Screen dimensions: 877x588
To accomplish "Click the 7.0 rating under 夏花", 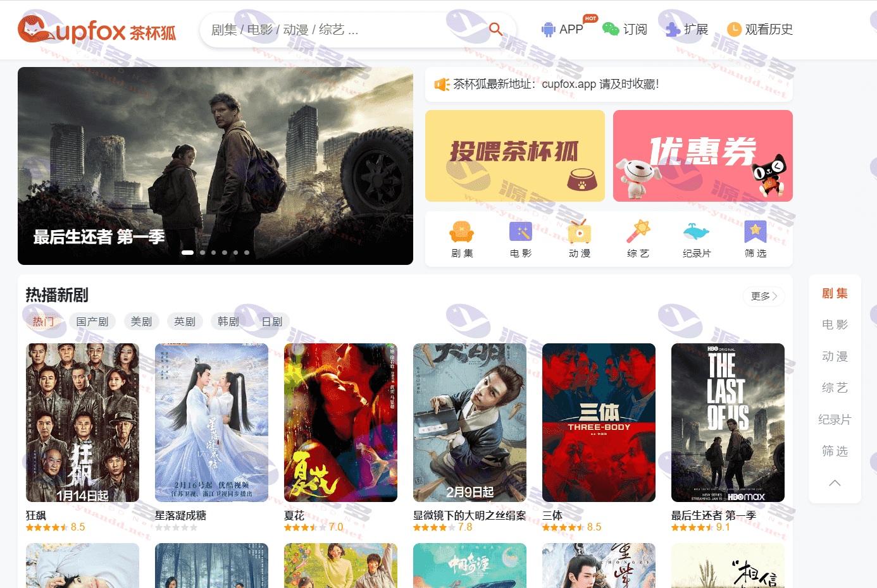I will 336,527.
